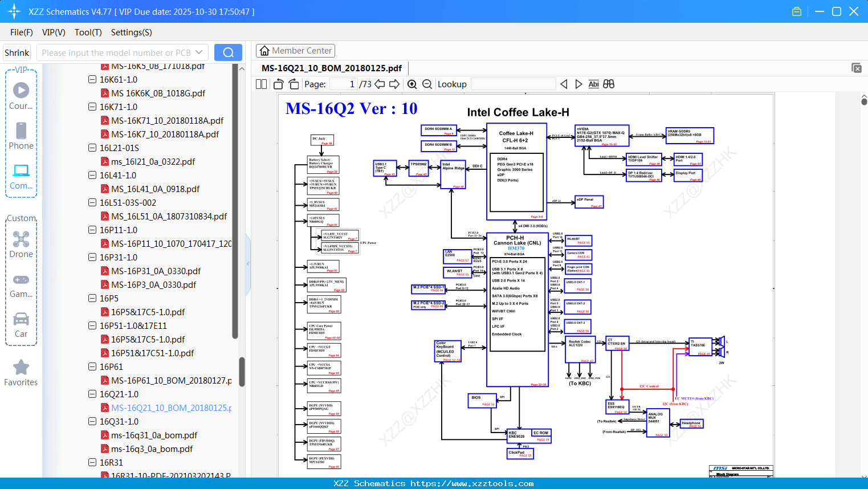Zoom out of the schematic

point(427,84)
